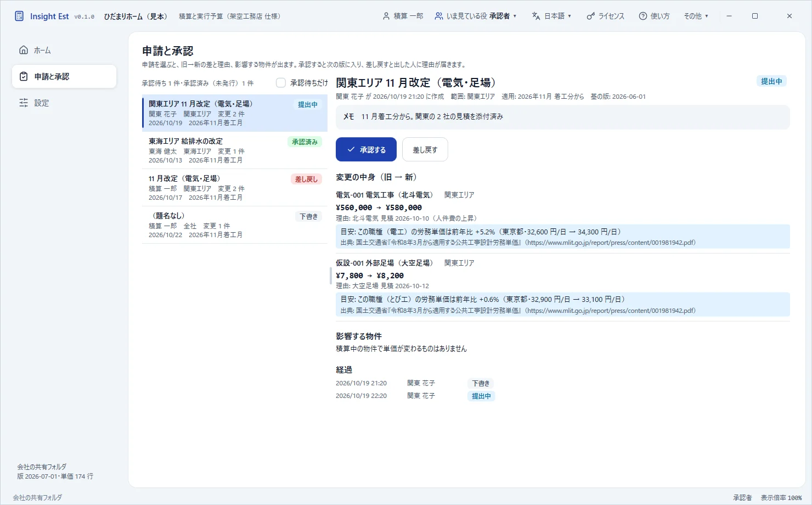Click the Insight Est calculator logo icon

pos(19,16)
